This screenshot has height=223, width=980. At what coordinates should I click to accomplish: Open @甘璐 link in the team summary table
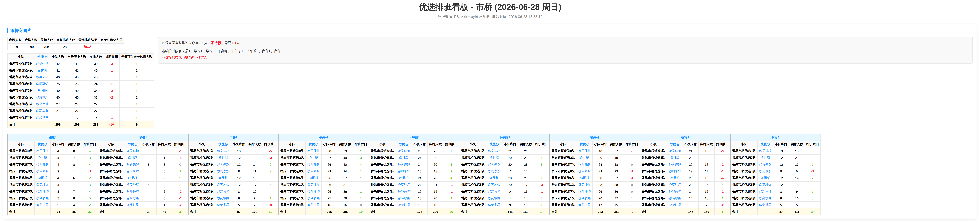42,71
